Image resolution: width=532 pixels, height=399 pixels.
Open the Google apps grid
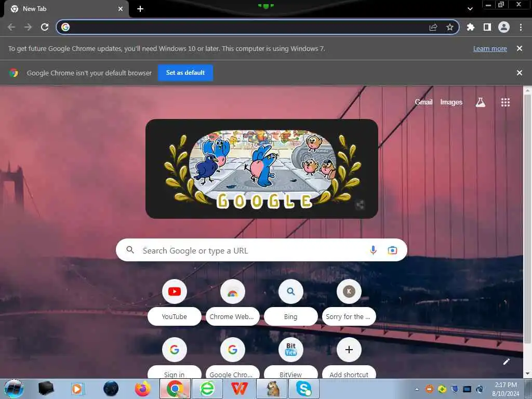[x=506, y=102]
